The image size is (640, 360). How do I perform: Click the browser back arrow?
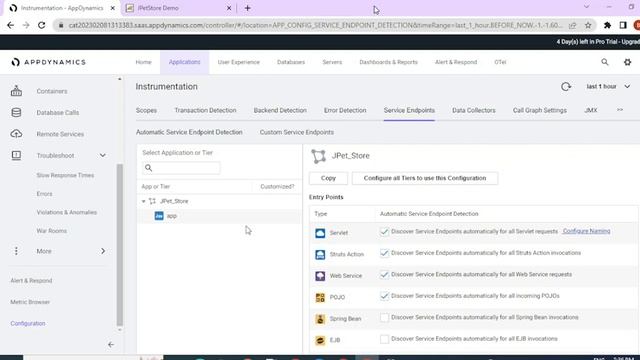pos(11,25)
